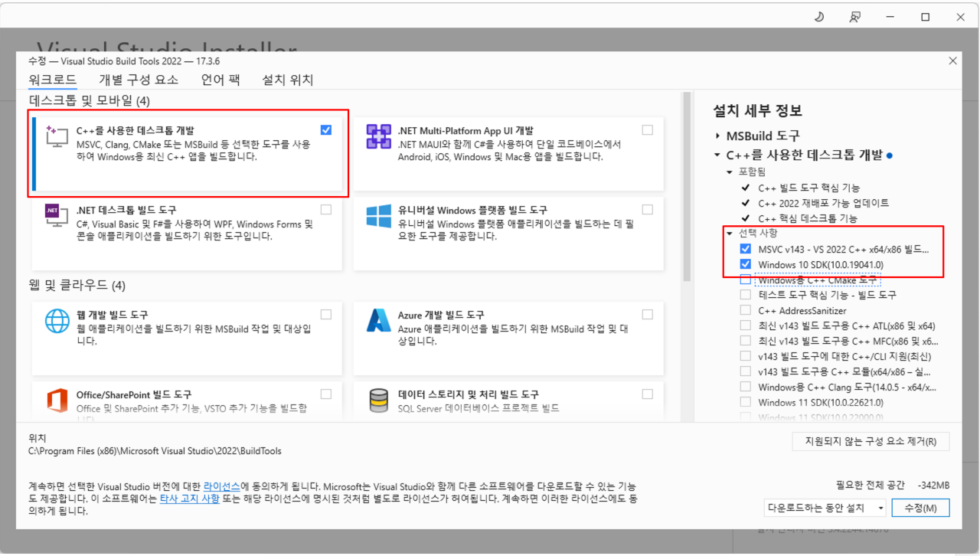Check the .NET Multi-Platform App UI 개발 checkbox
This screenshot has width=980, height=556.
coord(648,130)
